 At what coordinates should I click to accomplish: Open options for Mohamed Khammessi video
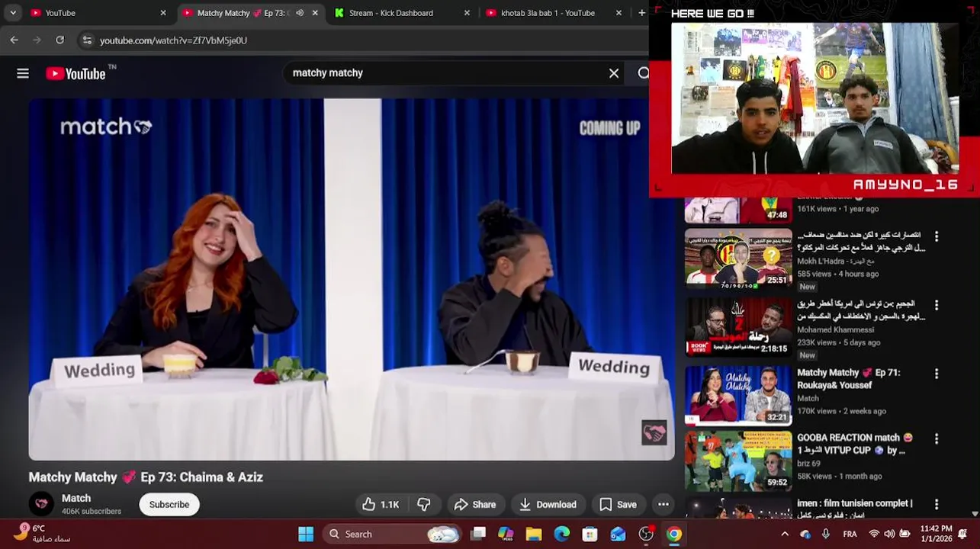tap(937, 306)
